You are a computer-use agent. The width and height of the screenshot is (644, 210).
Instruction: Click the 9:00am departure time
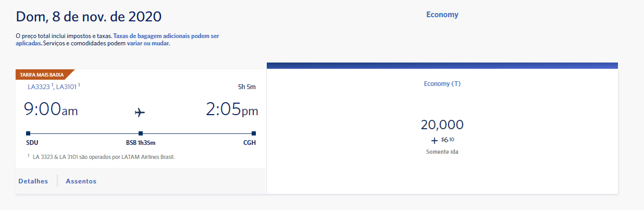click(x=51, y=109)
